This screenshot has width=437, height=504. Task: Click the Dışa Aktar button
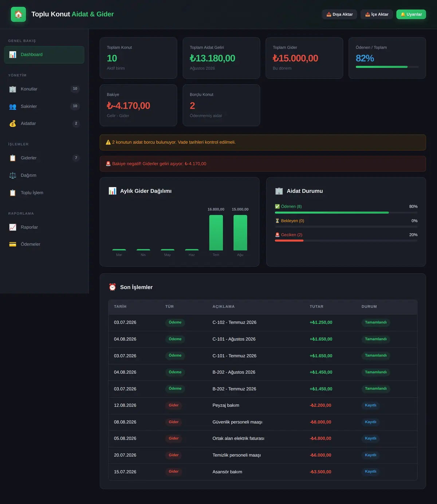tap(339, 14)
